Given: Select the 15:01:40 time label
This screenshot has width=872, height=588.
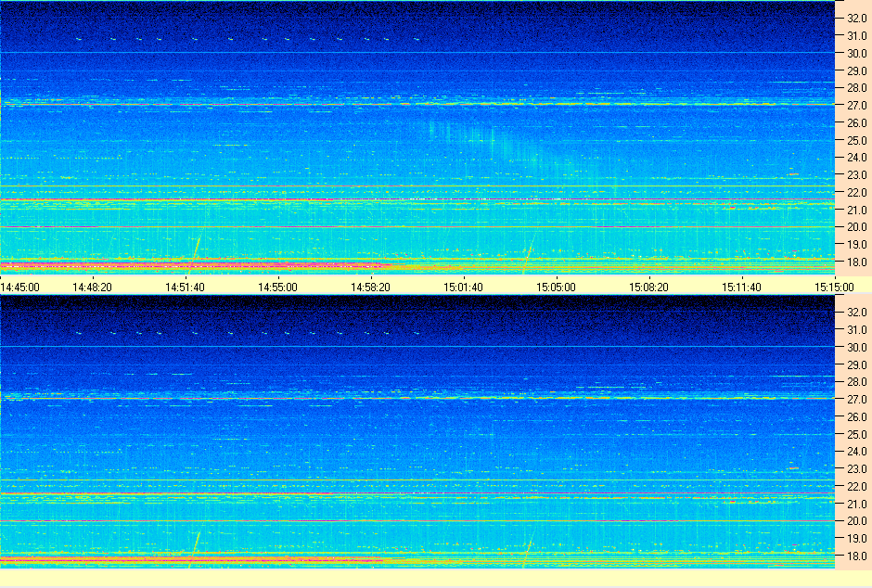Looking at the screenshot, I should (x=463, y=288).
